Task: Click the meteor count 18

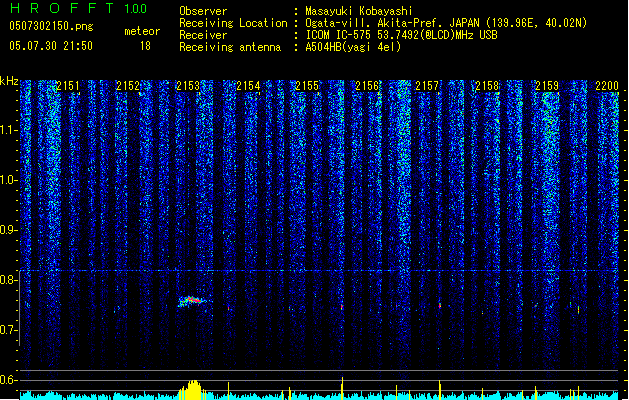Action: pyautogui.click(x=145, y=46)
